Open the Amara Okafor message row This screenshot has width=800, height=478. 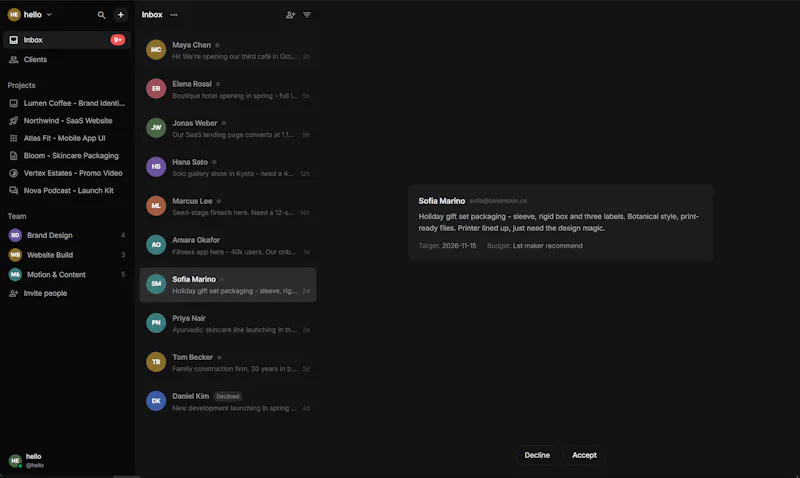pos(228,245)
